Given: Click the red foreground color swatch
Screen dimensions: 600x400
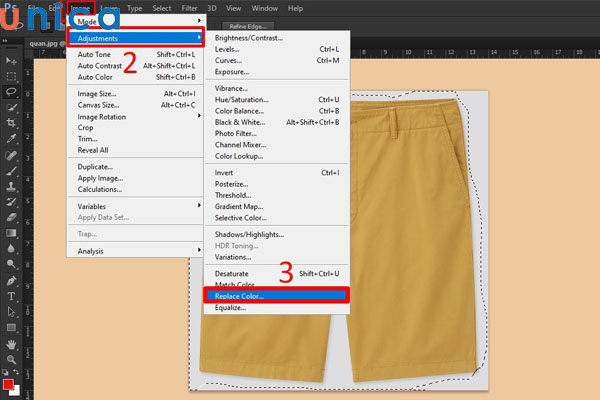Looking at the screenshot, I should 8,382.
